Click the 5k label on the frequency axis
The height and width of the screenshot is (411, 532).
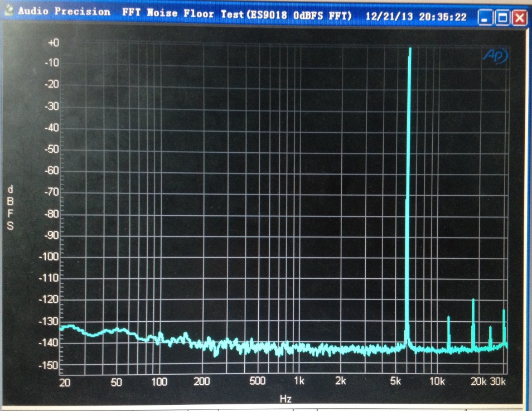[x=395, y=381]
